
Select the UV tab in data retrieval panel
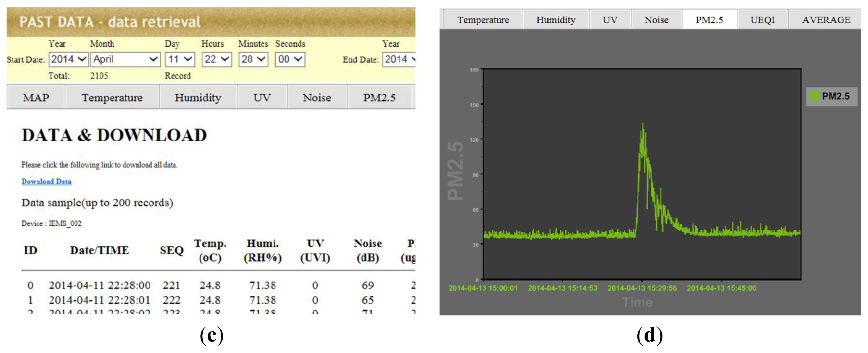[262, 97]
